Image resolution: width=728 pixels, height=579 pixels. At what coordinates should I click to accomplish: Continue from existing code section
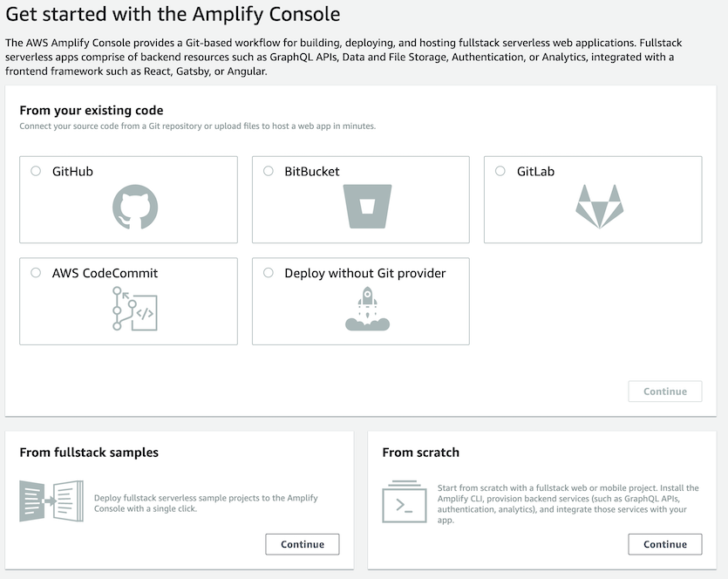click(665, 392)
